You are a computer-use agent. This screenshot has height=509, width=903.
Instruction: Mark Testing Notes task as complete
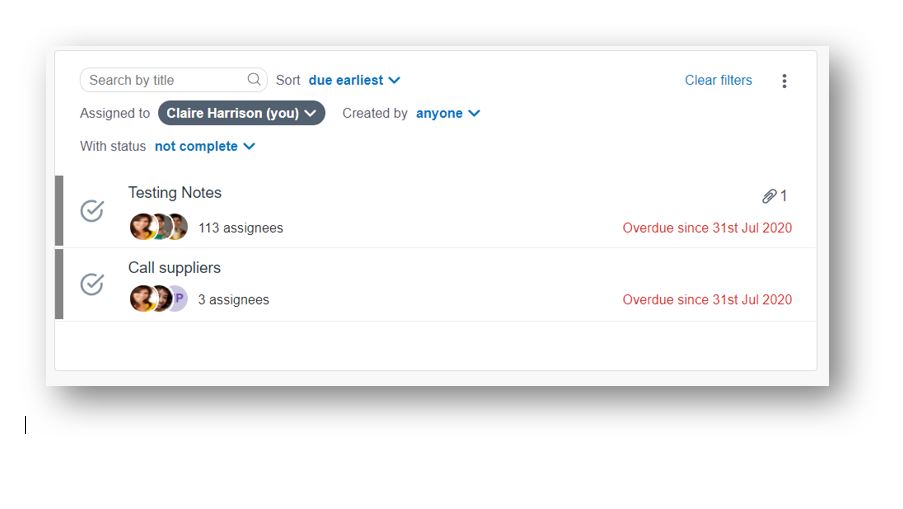[x=92, y=211]
